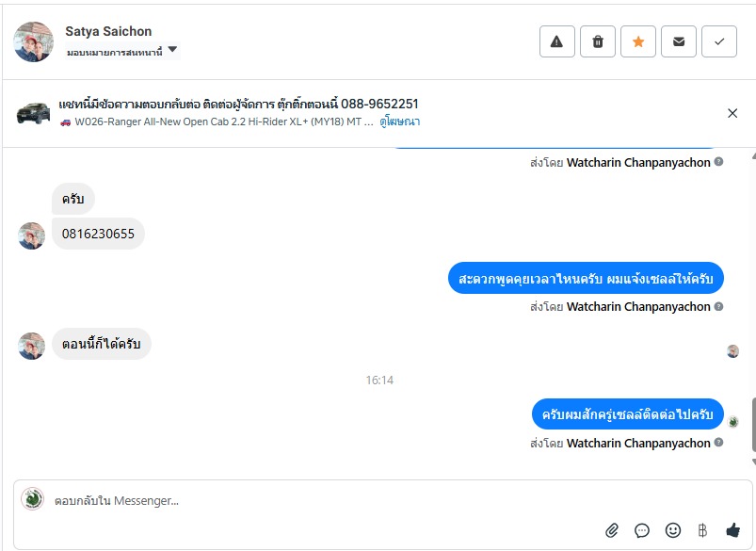Image resolution: width=756 pixels, height=551 pixels.
Task: Open the Ford Ranger ad thumbnail
Action: 33,113
